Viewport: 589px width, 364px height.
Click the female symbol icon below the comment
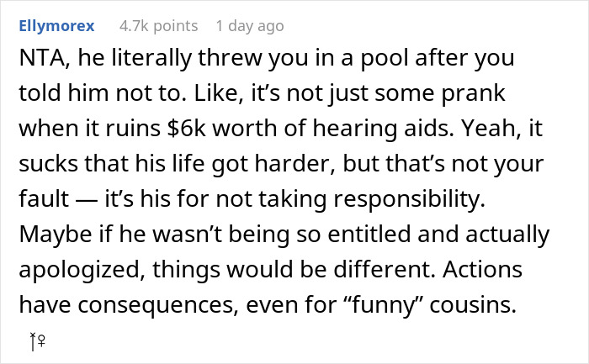point(41,340)
